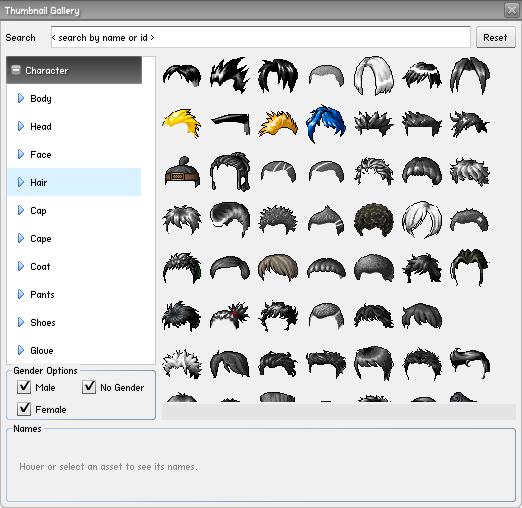Viewport: 522px width, 508px height.
Task: Open the Glove category
Action: click(x=74, y=350)
